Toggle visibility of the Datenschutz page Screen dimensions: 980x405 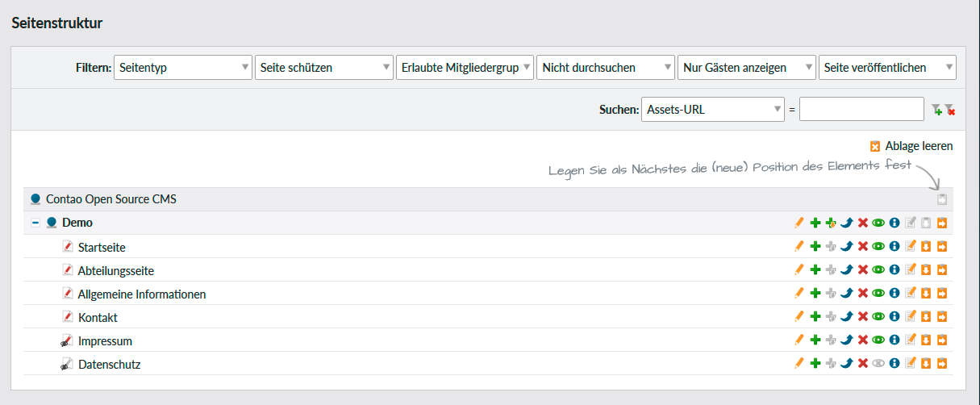point(878,365)
